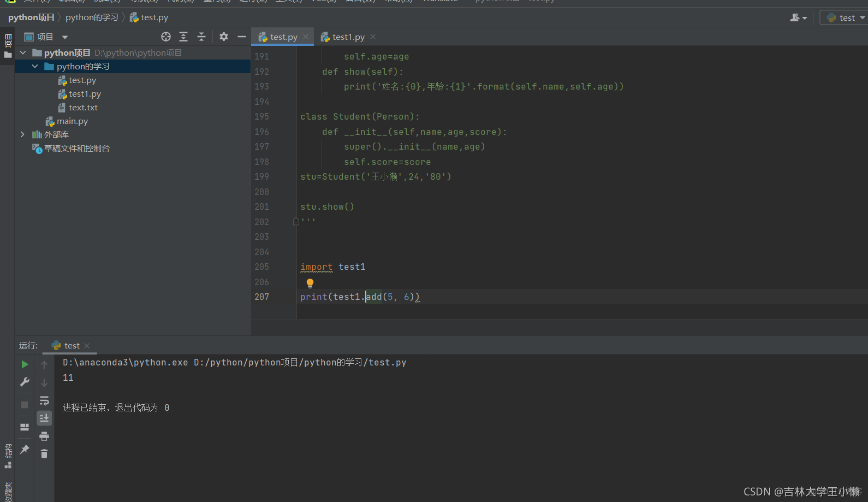Close the test run tab
The width and height of the screenshot is (868, 502).
click(87, 346)
